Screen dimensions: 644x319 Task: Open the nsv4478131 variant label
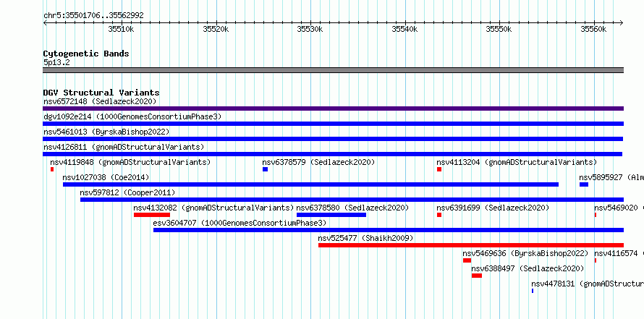click(588, 284)
